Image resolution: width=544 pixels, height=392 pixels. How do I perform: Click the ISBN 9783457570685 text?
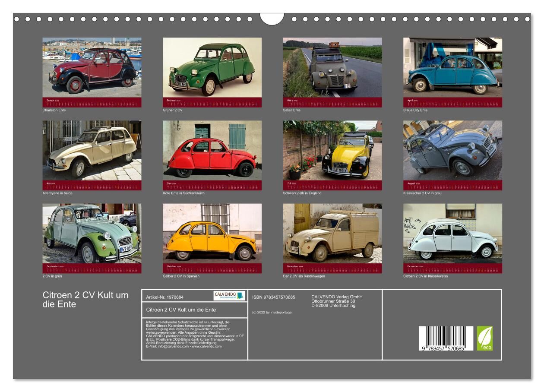(273, 297)
